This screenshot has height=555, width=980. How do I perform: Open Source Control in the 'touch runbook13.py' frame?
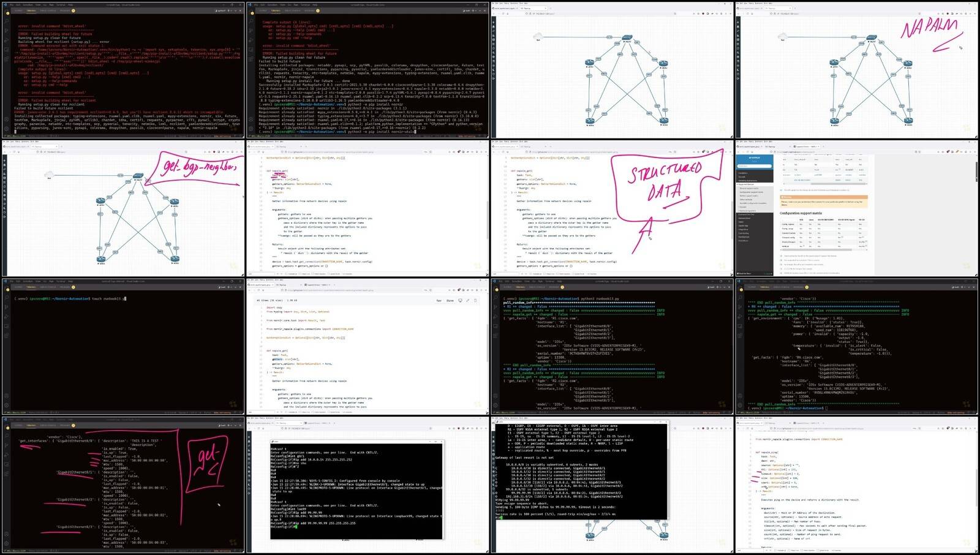coord(6,307)
